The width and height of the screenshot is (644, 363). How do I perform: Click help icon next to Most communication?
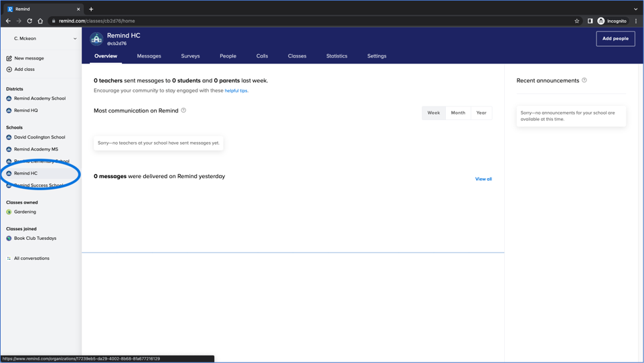(x=183, y=111)
